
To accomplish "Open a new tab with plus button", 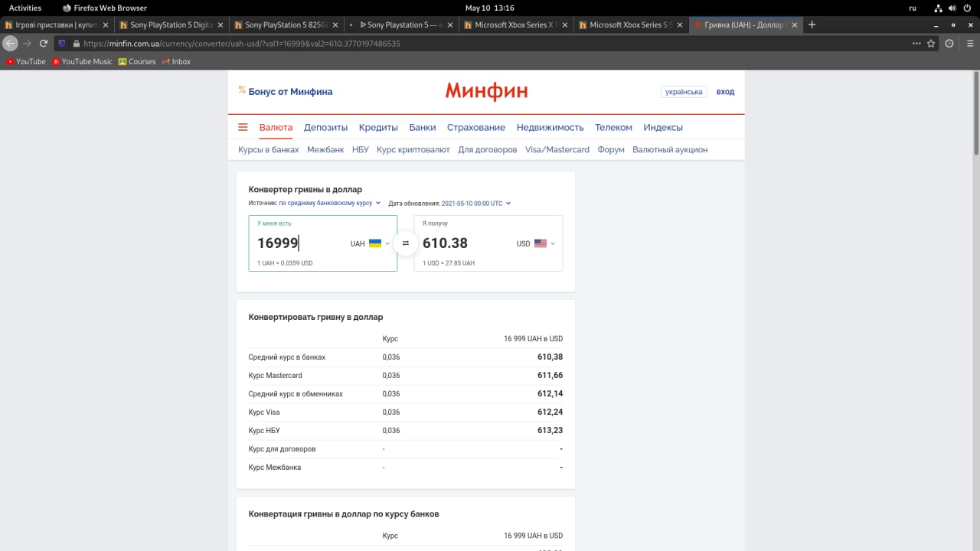I will (812, 24).
